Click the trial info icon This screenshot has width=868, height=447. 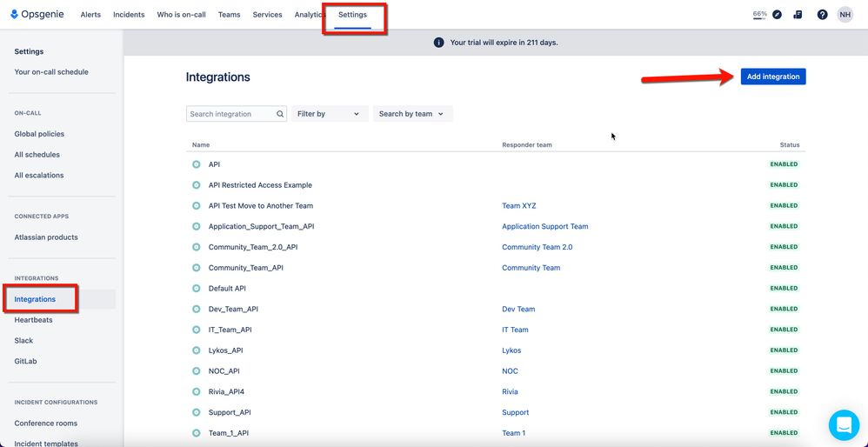438,43
